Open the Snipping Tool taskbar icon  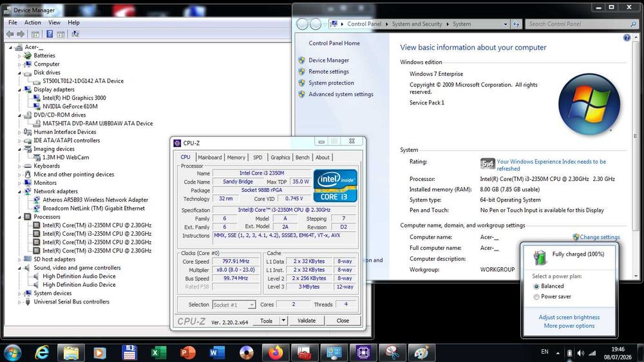click(x=393, y=352)
